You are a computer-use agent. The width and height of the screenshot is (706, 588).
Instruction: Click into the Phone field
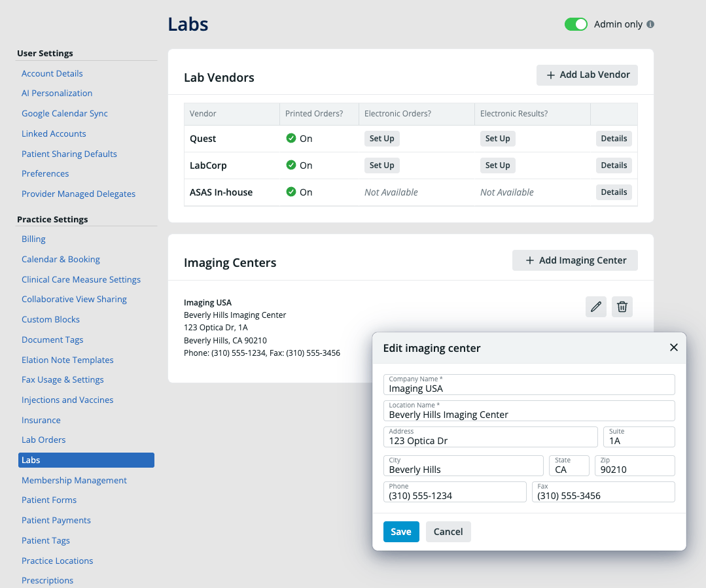(x=455, y=492)
